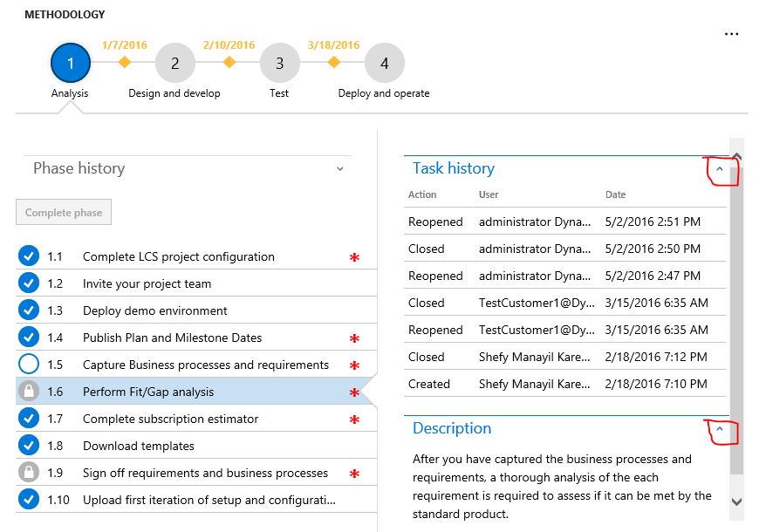Screen dimensions: 766x532
Task: Click the lock icon on Perform Fit/Gap analysis
Action: click(x=31, y=392)
